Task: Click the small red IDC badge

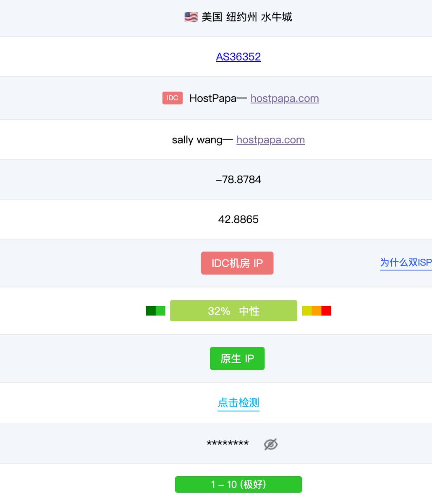Action: click(173, 98)
